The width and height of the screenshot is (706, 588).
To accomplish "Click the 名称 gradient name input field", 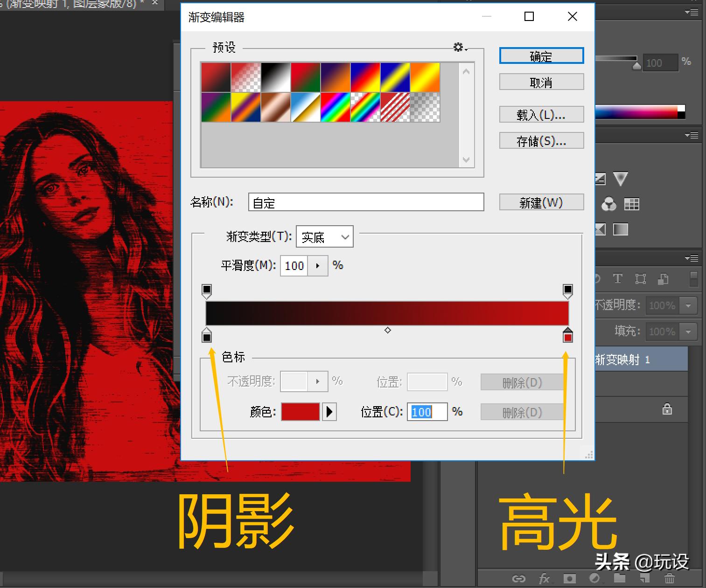I will tap(366, 202).
